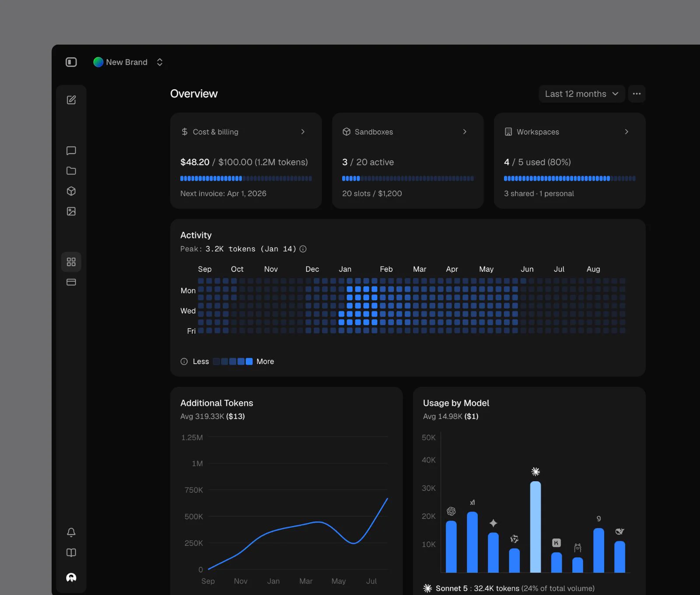
Task: Open the Last 12 months dropdown
Action: (x=582, y=94)
